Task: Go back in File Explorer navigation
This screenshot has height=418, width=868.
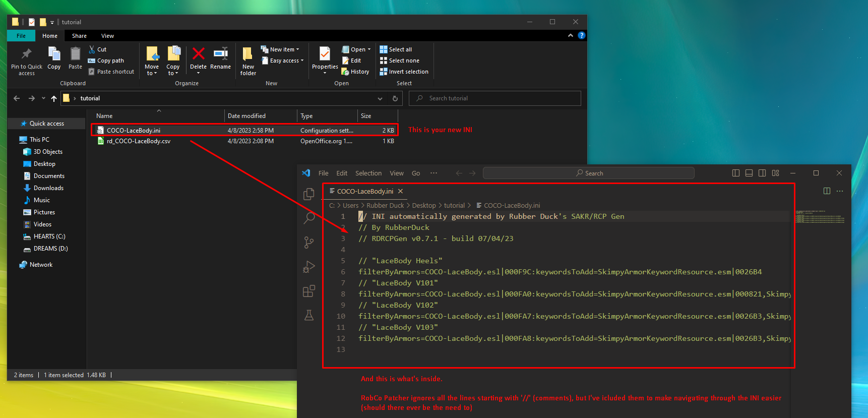Action: tap(17, 98)
